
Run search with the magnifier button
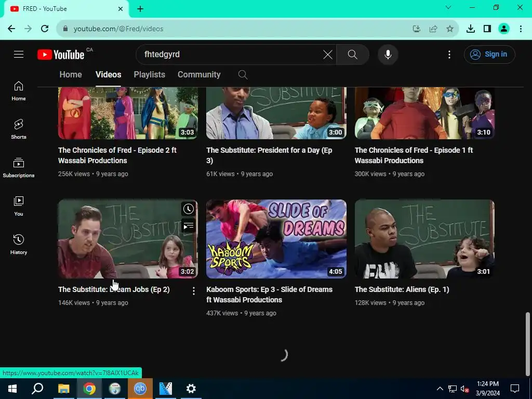(353, 54)
